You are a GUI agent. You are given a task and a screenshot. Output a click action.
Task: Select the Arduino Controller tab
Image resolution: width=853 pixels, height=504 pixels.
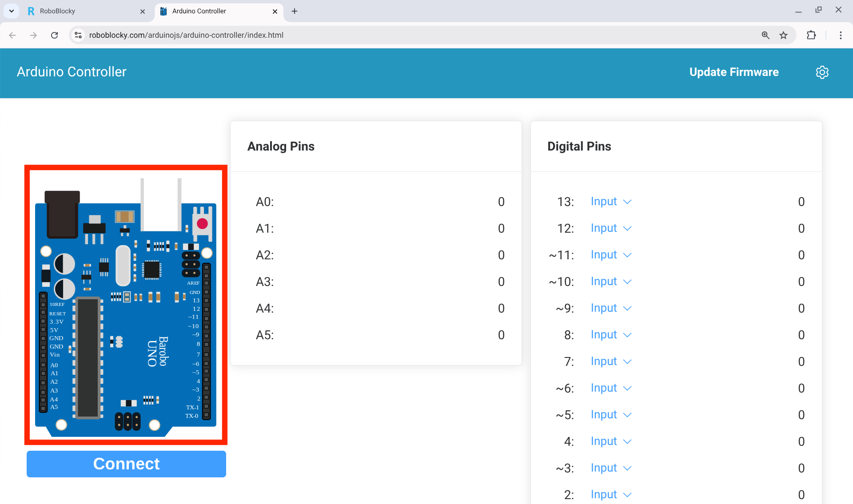coord(213,11)
